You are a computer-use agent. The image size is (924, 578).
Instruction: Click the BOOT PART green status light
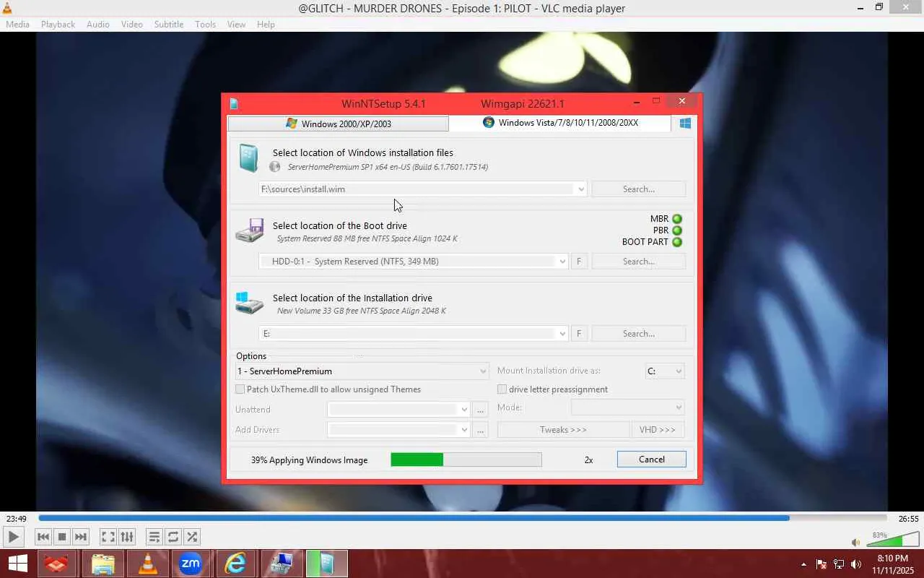coord(677,242)
